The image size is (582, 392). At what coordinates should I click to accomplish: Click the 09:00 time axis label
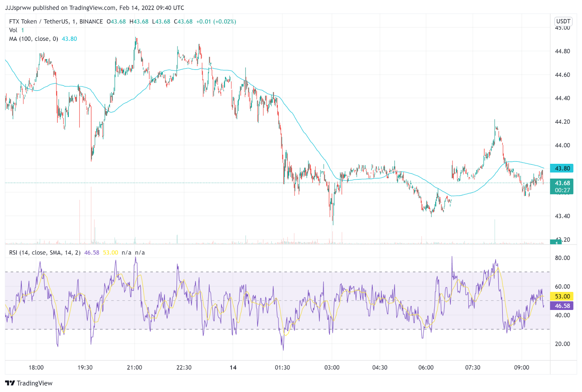coord(522,367)
